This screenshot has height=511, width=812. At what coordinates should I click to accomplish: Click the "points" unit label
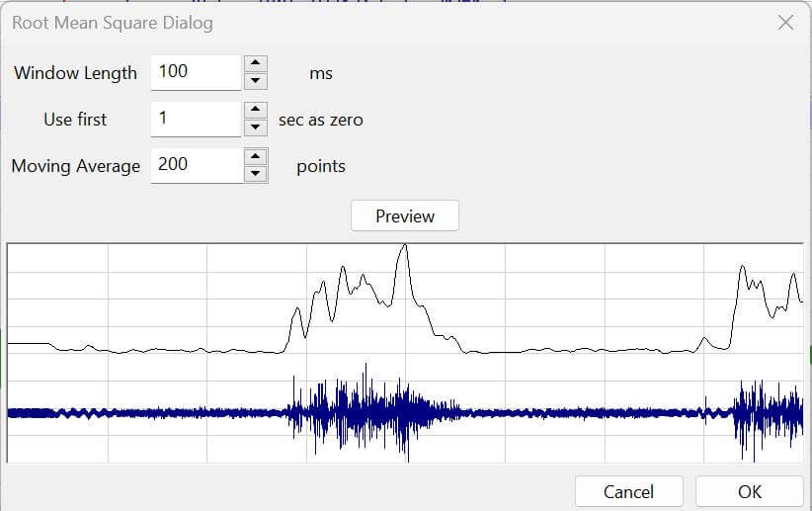tap(320, 166)
